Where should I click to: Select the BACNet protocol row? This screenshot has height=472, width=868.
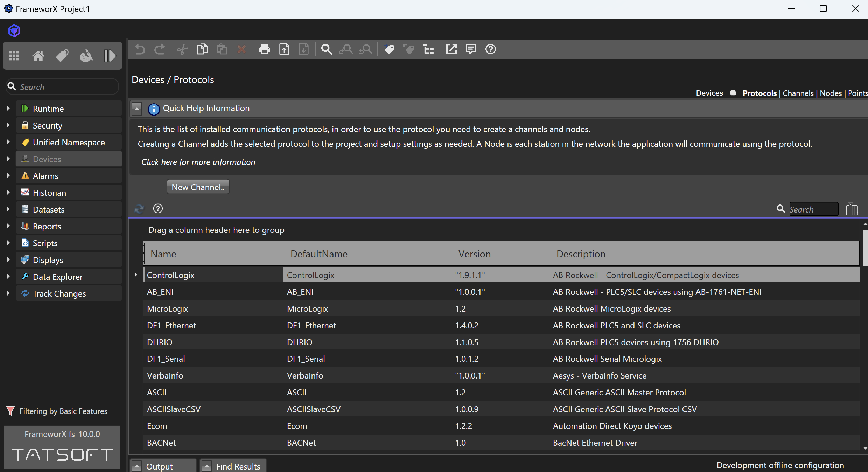pyautogui.click(x=501, y=443)
